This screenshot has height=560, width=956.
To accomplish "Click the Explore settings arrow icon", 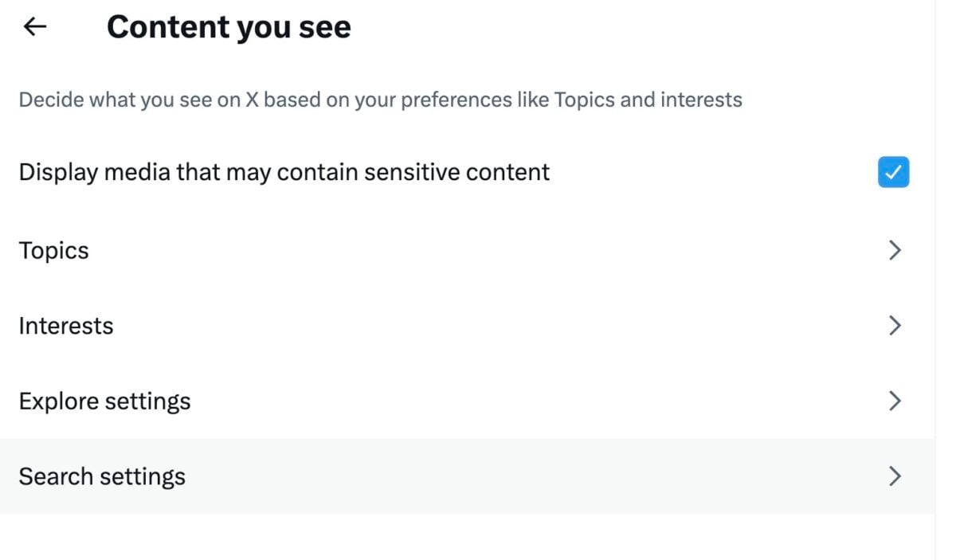I will (x=895, y=401).
